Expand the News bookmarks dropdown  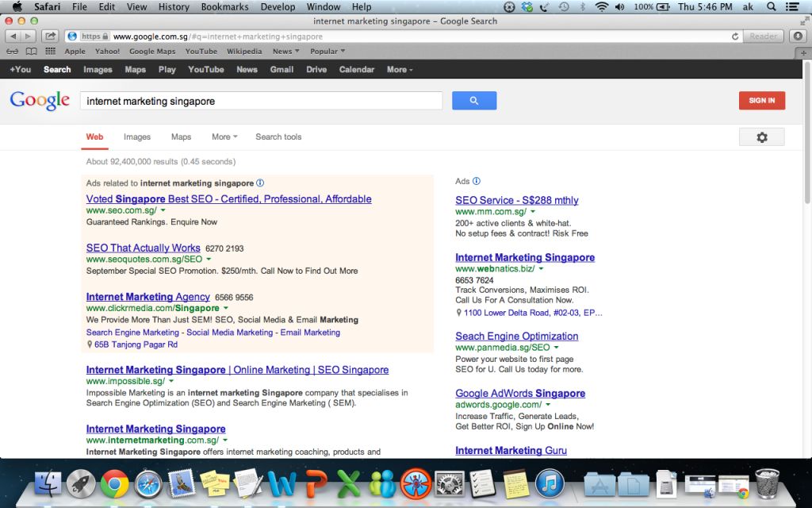[x=285, y=52]
